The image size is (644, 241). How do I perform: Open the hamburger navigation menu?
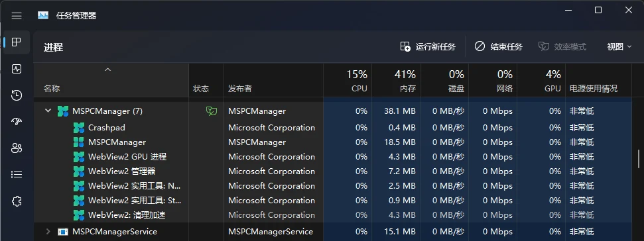[17, 16]
